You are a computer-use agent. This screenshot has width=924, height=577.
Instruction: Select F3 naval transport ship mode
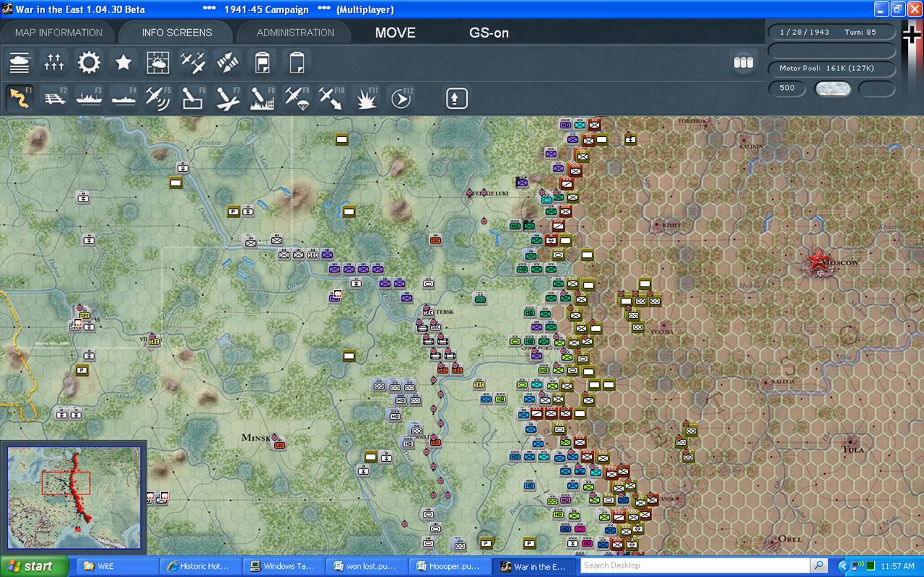coord(89,98)
